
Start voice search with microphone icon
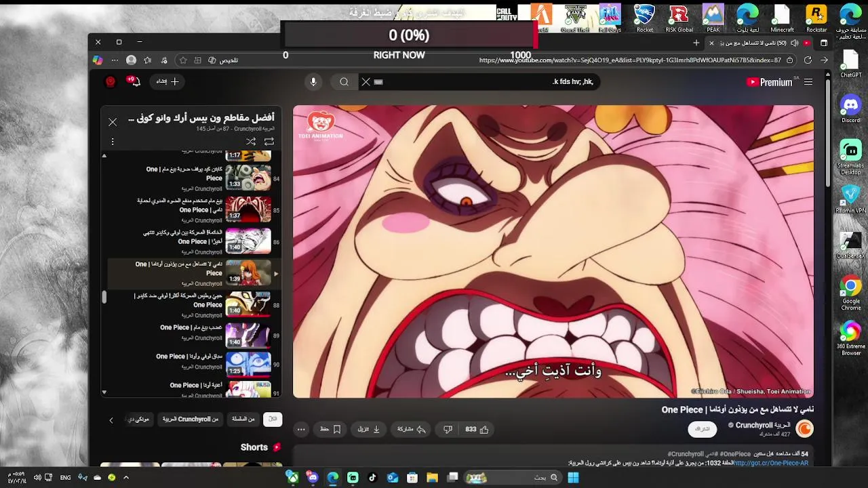(313, 81)
